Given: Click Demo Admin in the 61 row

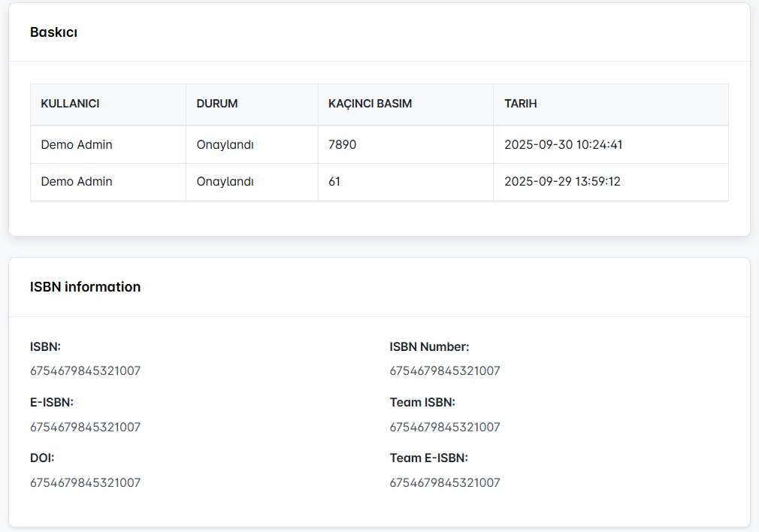Looking at the screenshot, I should coord(77,181).
